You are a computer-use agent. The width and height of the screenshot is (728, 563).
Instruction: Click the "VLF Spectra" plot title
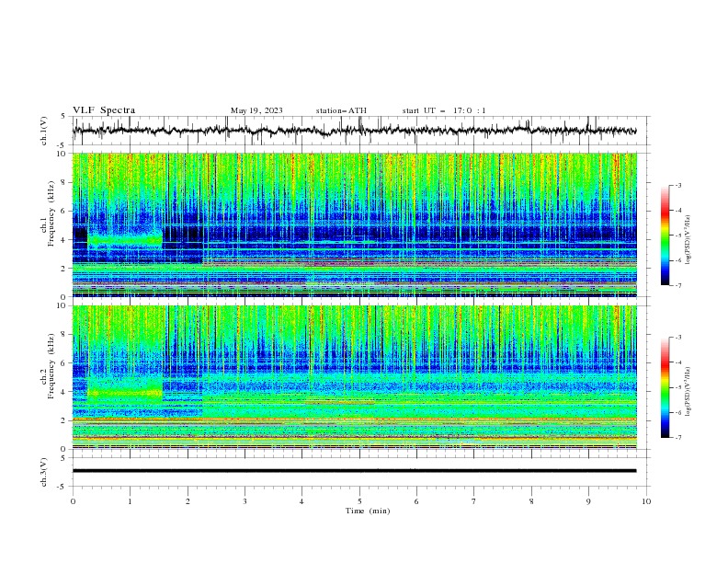pos(104,110)
